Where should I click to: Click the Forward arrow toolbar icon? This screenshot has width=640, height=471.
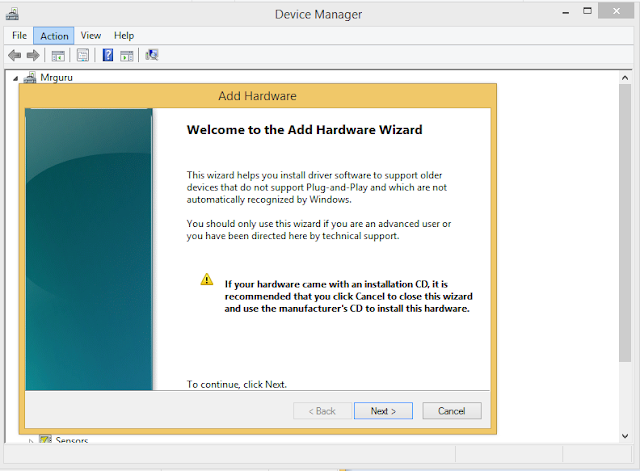[33, 55]
